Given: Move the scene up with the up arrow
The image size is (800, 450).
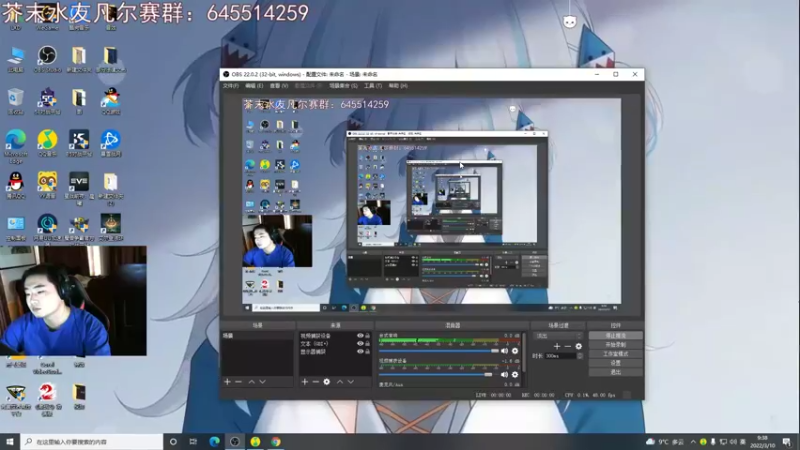Looking at the screenshot, I should [252, 382].
